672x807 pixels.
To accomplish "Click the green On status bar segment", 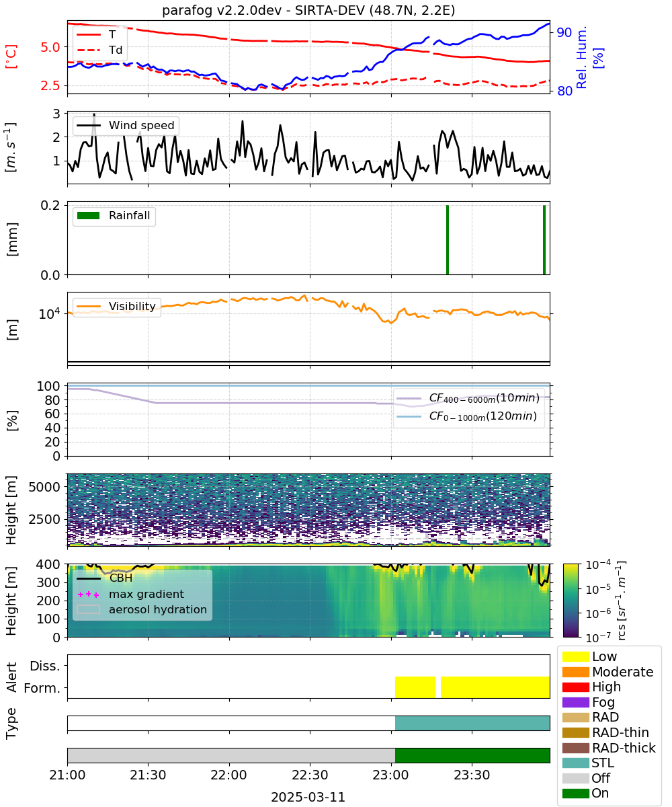I will pos(472,755).
